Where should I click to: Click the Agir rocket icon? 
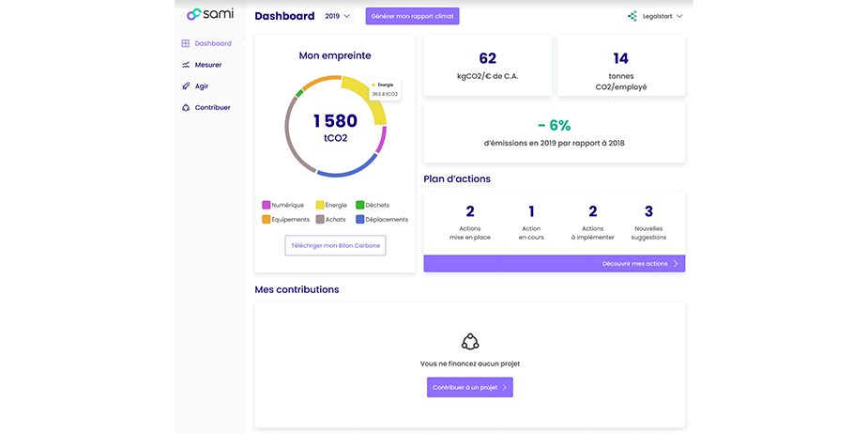186,86
